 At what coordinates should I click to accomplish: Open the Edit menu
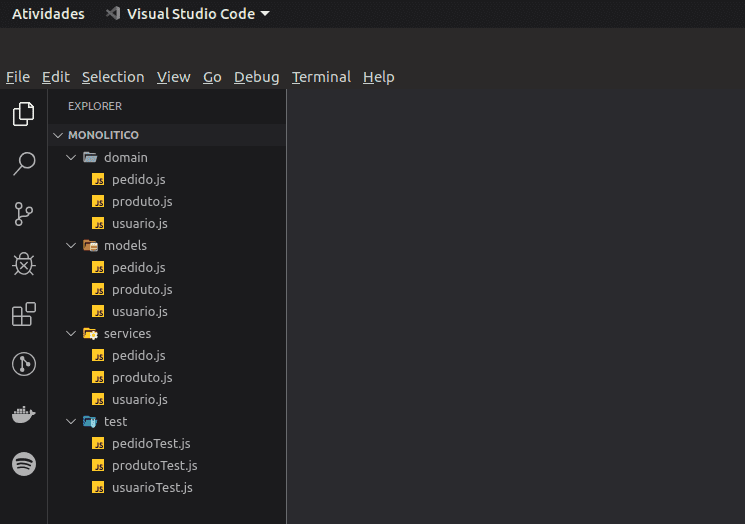(x=56, y=77)
